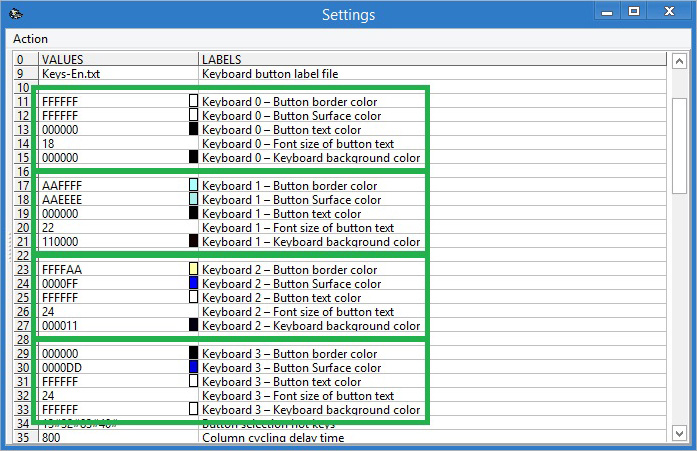Image resolution: width=697 pixels, height=451 pixels.
Task: Click the Keyboard button label file label
Action: [270, 74]
